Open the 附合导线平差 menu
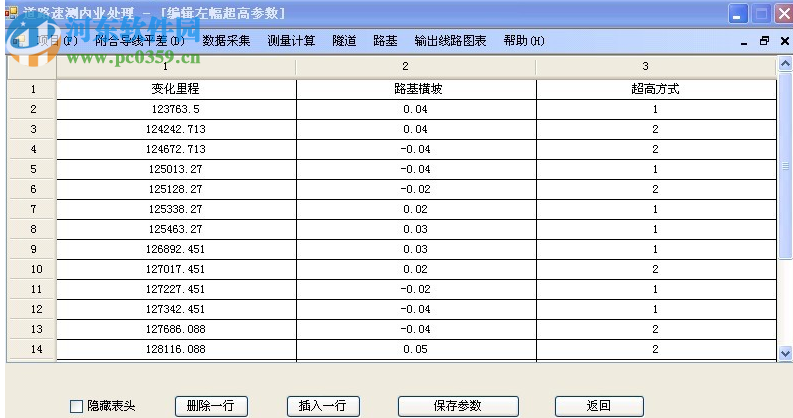 tap(140, 41)
